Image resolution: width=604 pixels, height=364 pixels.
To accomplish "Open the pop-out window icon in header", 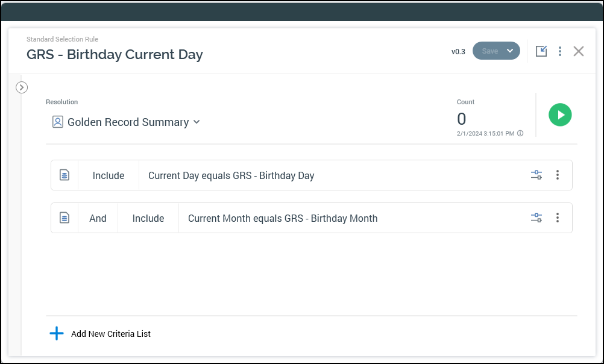I will pyautogui.click(x=541, y=51).
